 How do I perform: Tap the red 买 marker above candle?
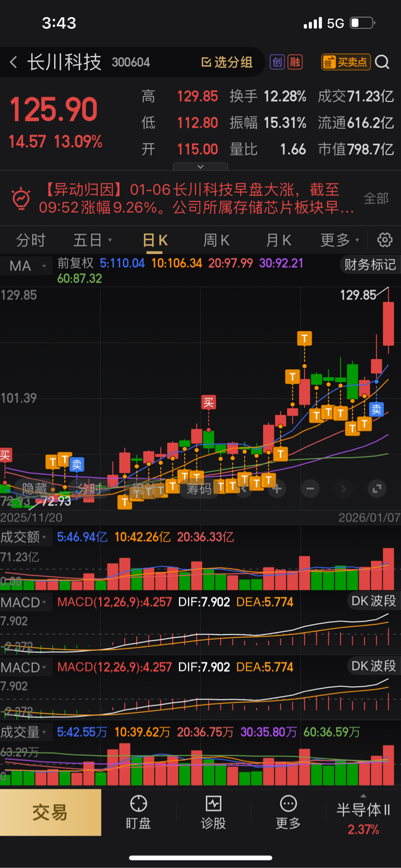pyautogui.click(x=208, y=402)
